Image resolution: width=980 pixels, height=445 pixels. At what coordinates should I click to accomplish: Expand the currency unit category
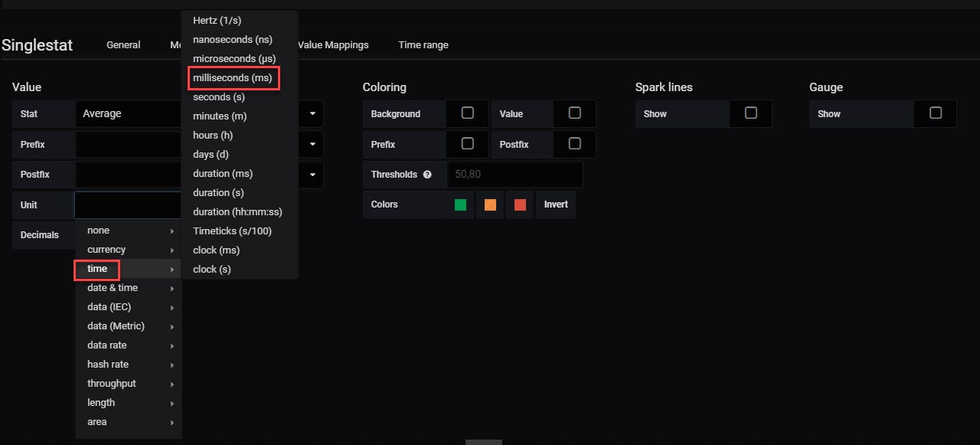128,250
